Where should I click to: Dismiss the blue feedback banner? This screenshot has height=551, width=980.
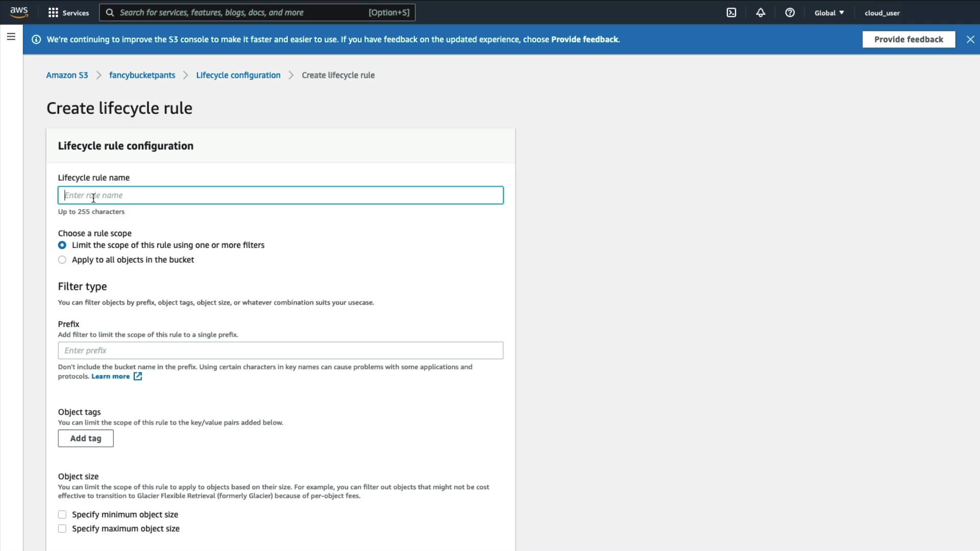click(x=970, y=39)
